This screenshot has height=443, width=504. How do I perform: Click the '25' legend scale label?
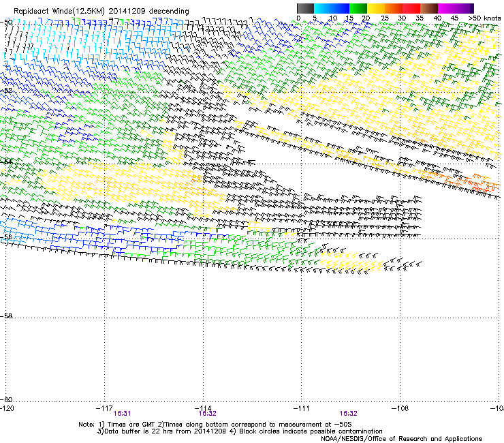point(384,18)
